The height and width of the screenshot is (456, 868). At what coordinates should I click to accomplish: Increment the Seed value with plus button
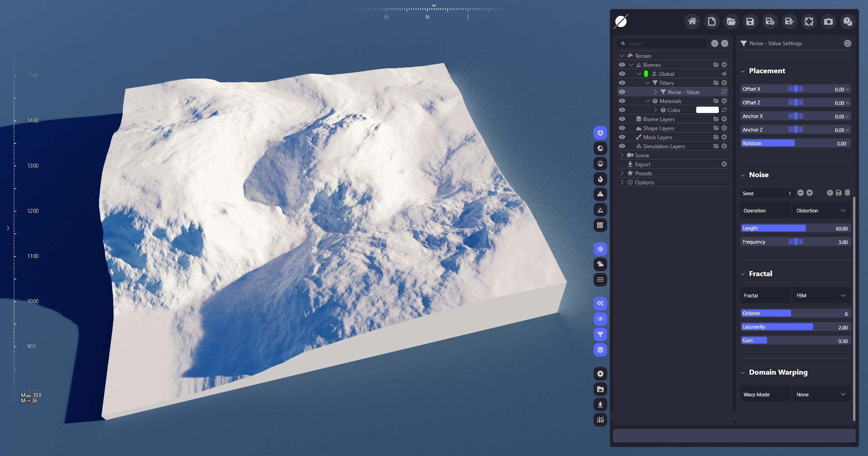[x=810, y=193]
